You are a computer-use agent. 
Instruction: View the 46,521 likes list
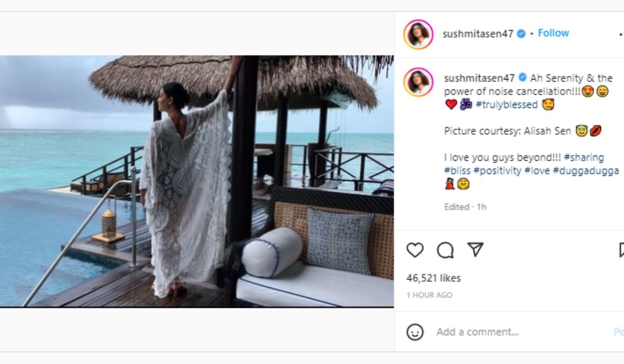coord(433,278)
